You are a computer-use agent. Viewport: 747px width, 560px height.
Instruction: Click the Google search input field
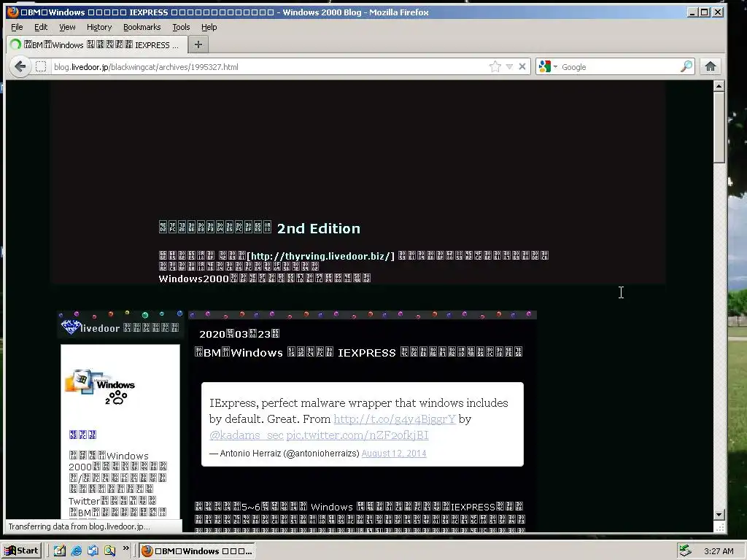pos(619,67)
